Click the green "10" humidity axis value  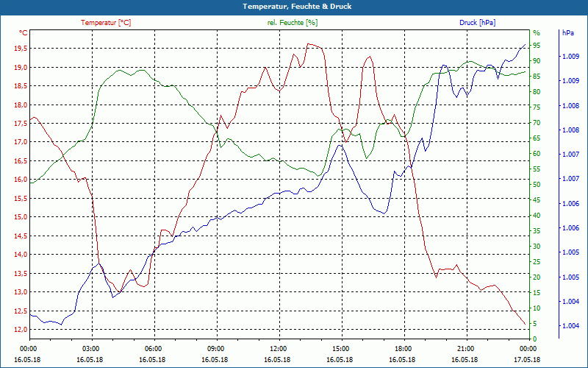(537, 308)
